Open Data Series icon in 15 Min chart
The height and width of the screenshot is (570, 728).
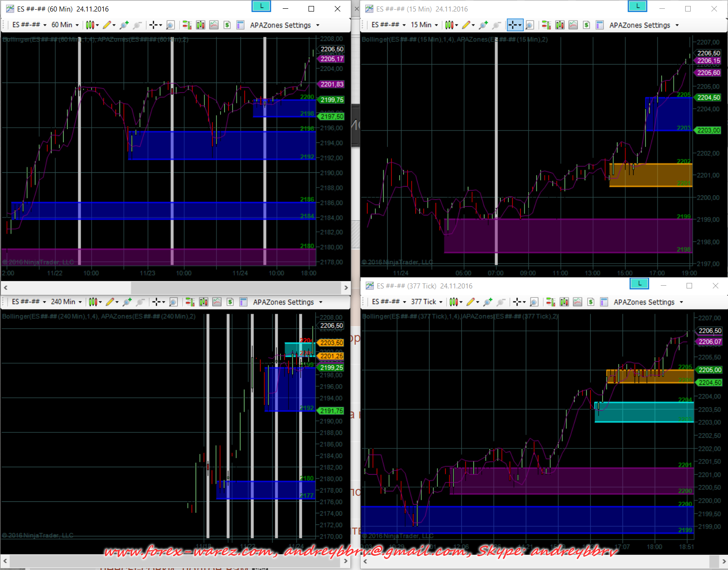[x=559, y=25]
